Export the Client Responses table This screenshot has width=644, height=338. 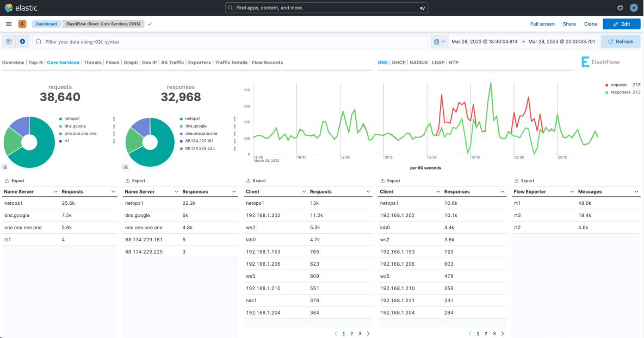[x=390, y=180]
